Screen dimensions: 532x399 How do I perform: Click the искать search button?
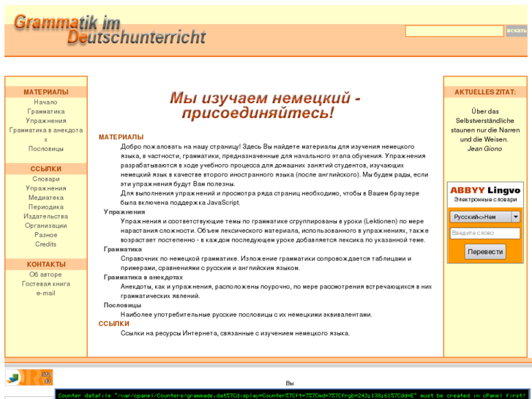(517, 31)
